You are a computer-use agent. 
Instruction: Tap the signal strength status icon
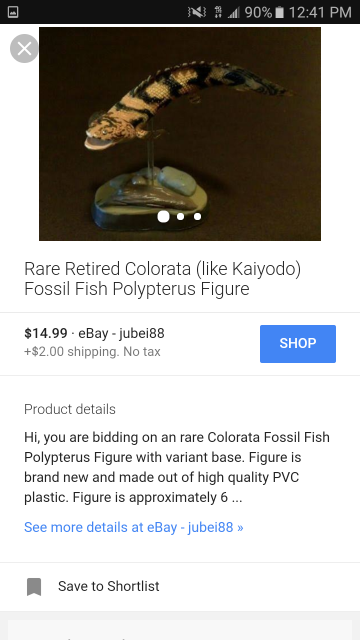(x=233, y=13)
